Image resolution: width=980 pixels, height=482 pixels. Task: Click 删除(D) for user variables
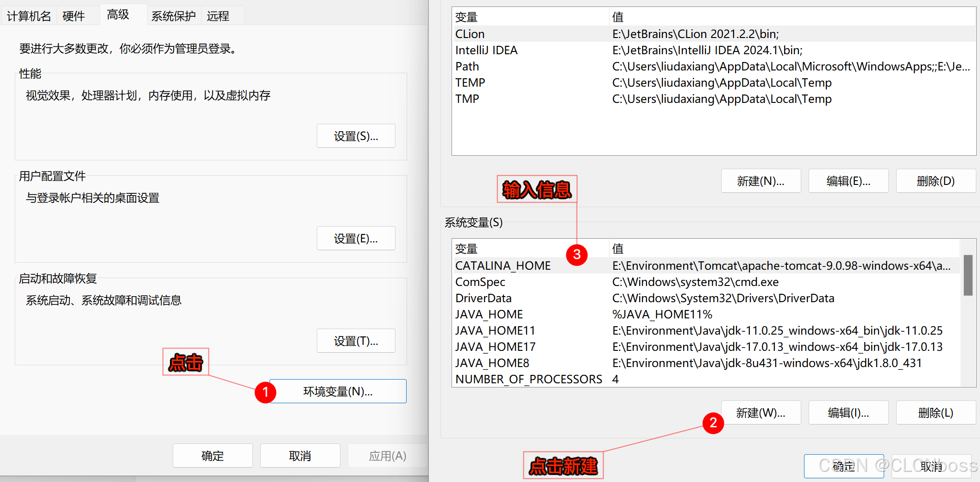[x=936, y=181]
